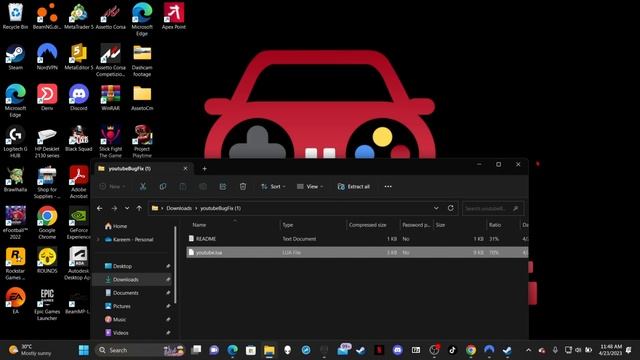Open File Explorer from the taskbar
Image resolution: width=640 pixels, height=360 pixels.
pyautogui.click(x=269, y=350)
